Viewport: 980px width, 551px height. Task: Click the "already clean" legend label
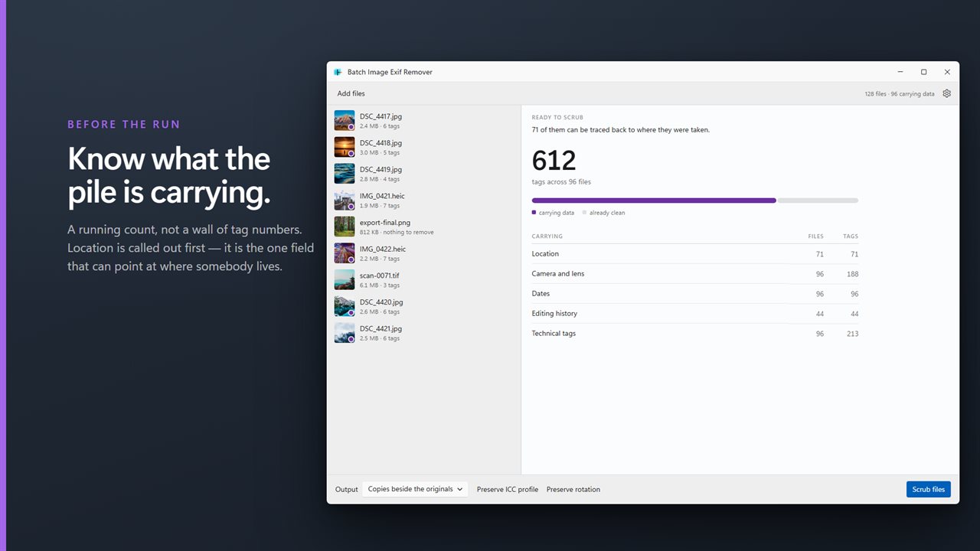[606, 213]
